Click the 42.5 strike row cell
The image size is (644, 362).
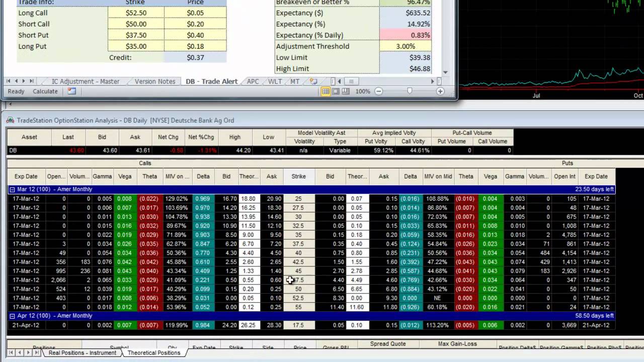click(x=298, y=262)
